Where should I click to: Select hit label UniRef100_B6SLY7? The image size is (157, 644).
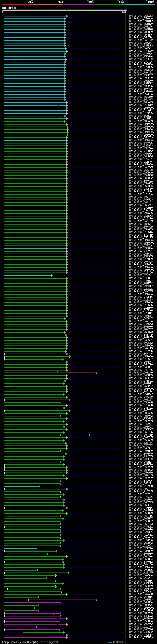[141, 116]
